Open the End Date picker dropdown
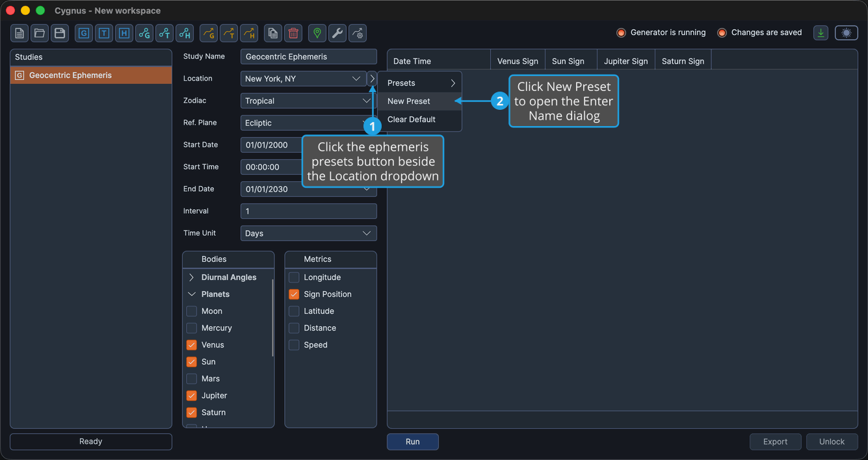This screenshot has height=460, width=868. [x=367, y=189]
